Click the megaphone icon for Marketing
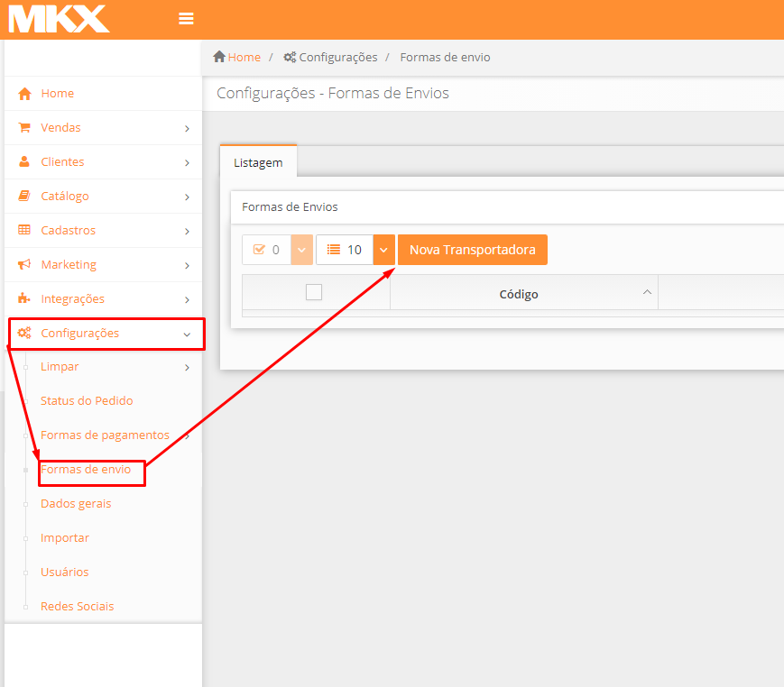Viewport: 784px width, 687px height. pos(25,265)
